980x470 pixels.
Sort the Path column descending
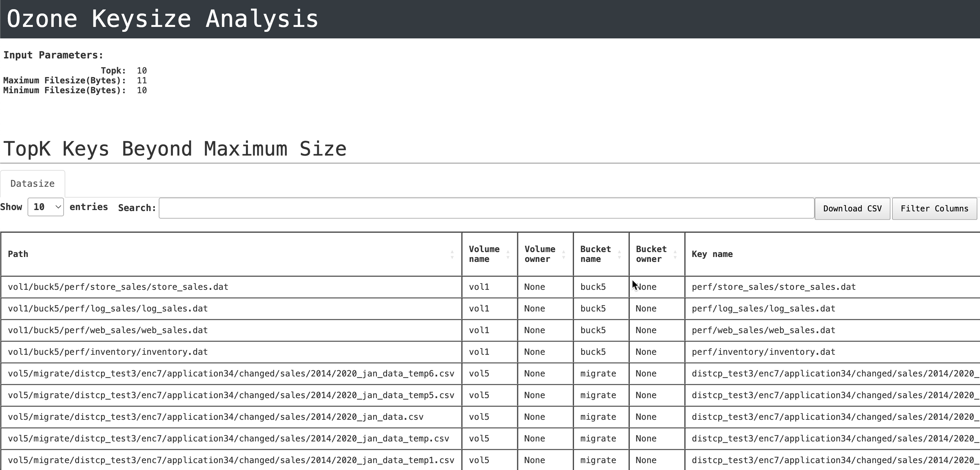pos(452,257)
